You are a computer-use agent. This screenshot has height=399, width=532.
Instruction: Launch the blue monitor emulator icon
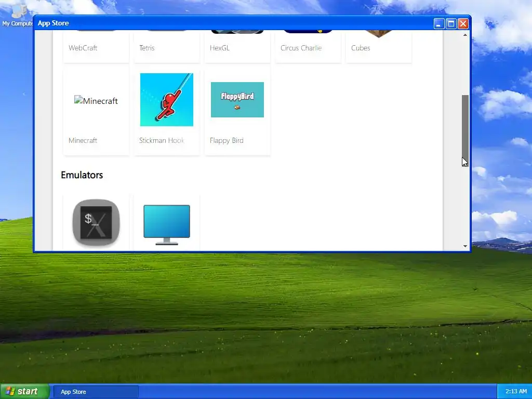tap(167, 224)
